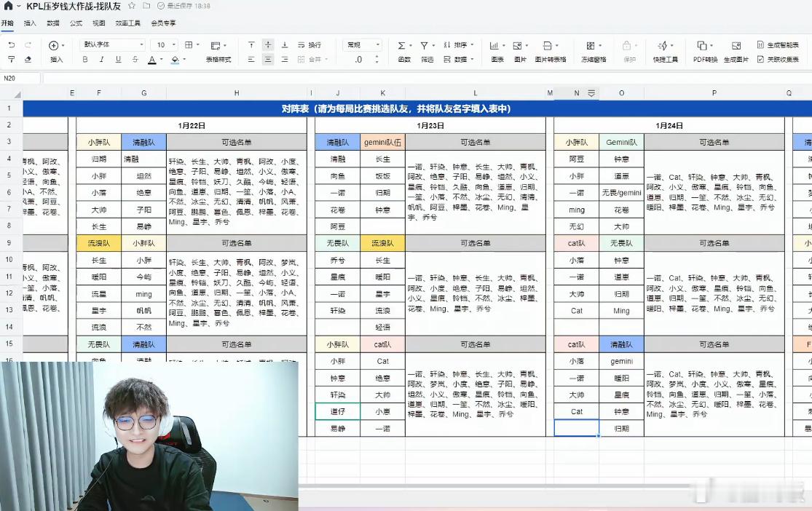Switch to the 开始 tab
The width and height of the screenshot is (812, 511).
(x=7, y=23)
